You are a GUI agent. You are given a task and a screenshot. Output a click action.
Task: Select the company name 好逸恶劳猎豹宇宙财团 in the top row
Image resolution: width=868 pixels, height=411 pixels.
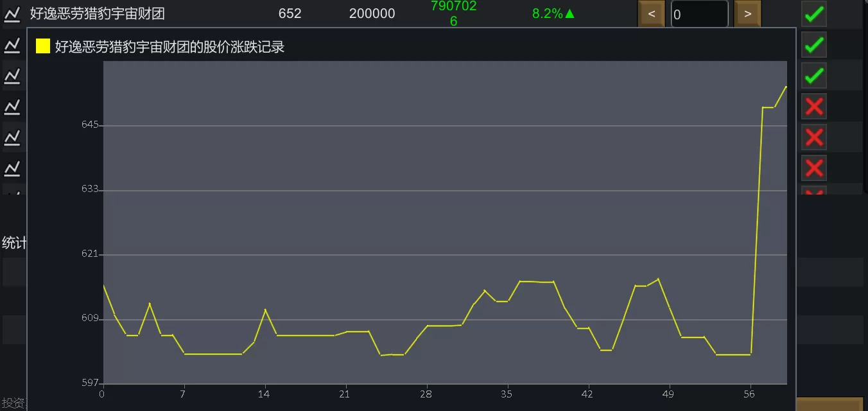pyautogui.click(x=98, y=14)
